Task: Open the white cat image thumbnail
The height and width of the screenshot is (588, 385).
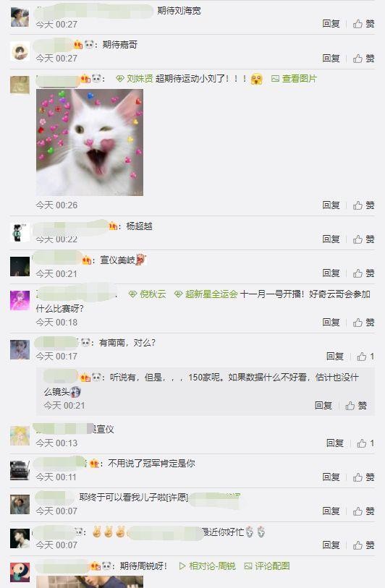Action: pos(90,142)
